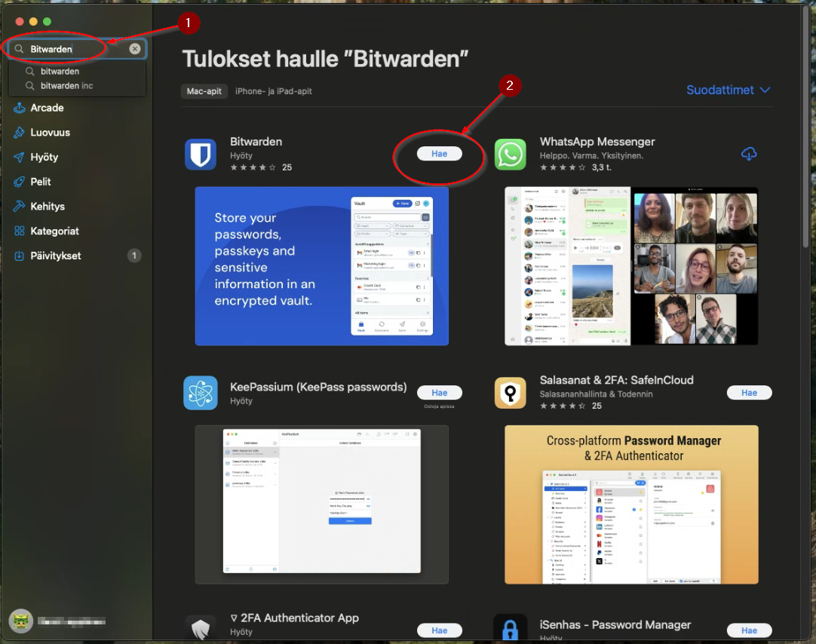Click the magnifier icon in search field
This screenshot has width=816, height=644.
[20, 49]
